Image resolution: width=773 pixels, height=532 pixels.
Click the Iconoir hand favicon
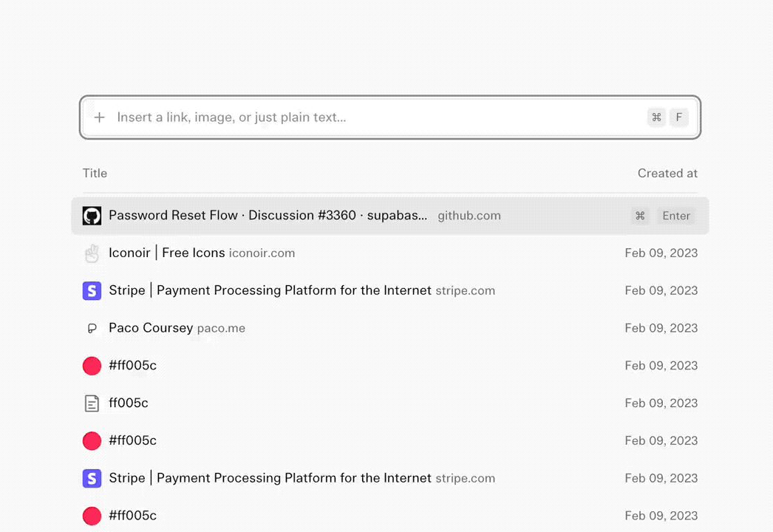[x=92, y=253]
